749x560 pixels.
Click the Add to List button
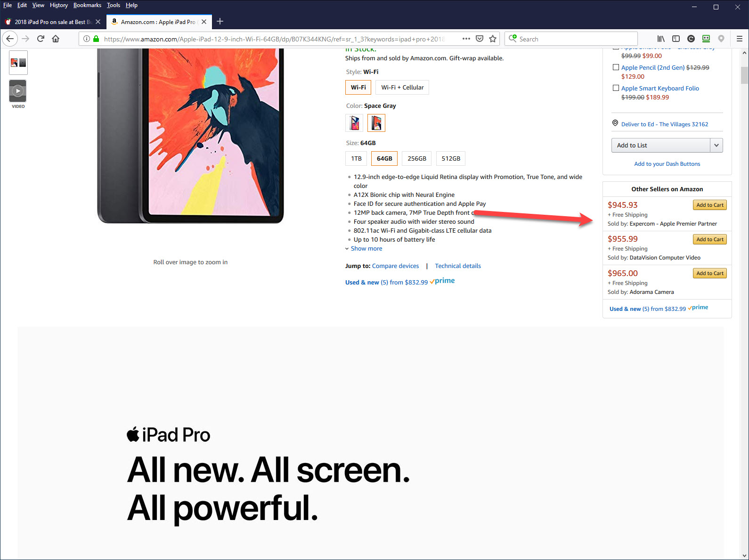(660, 145)
